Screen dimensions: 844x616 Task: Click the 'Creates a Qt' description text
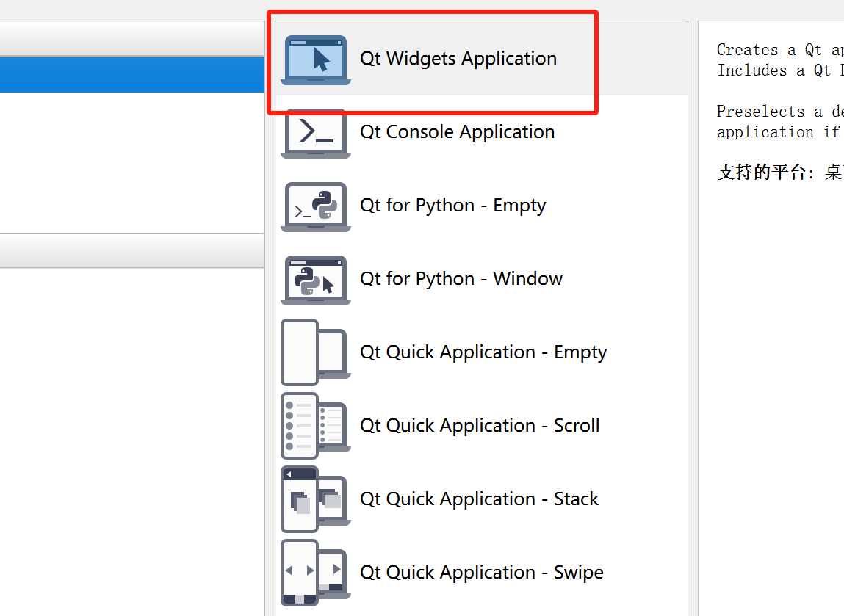click(769, 50)
